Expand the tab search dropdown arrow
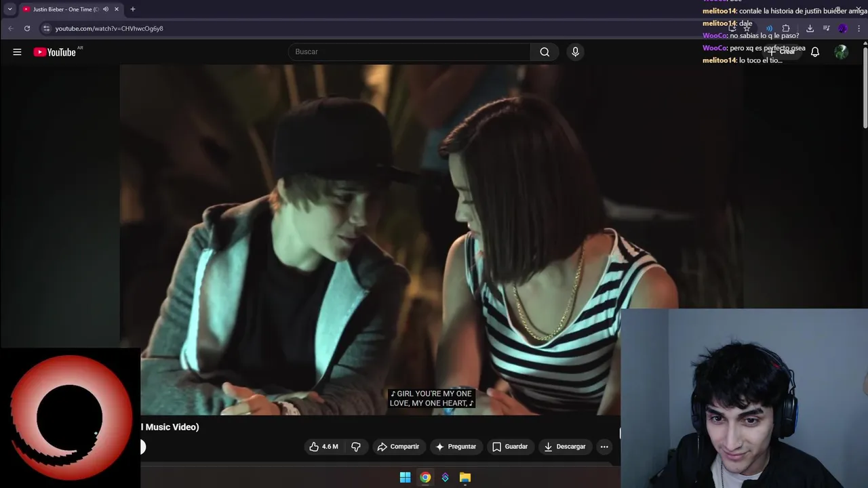This screenshot has width=868, height=488. coord(9,9)
